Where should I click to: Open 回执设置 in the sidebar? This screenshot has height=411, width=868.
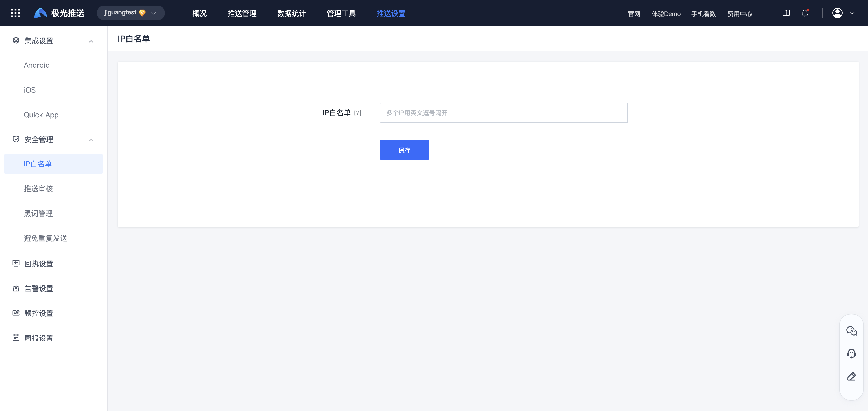coord(39,263)
